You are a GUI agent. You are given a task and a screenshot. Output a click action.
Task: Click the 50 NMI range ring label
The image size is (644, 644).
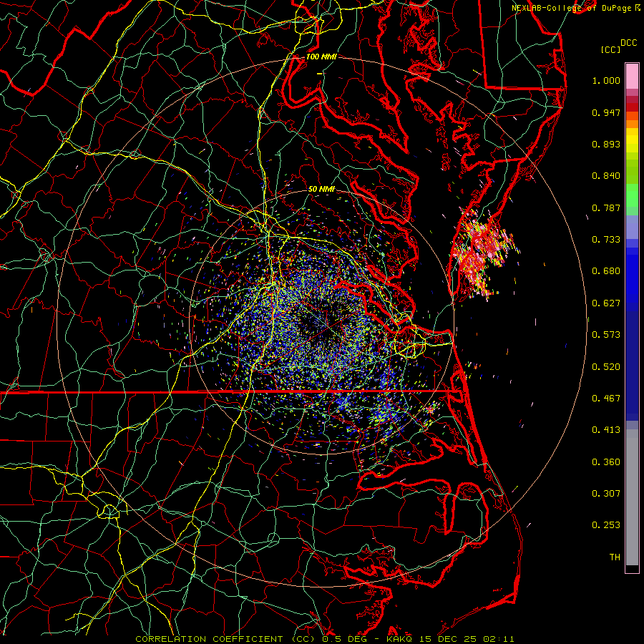click(321, 189)
